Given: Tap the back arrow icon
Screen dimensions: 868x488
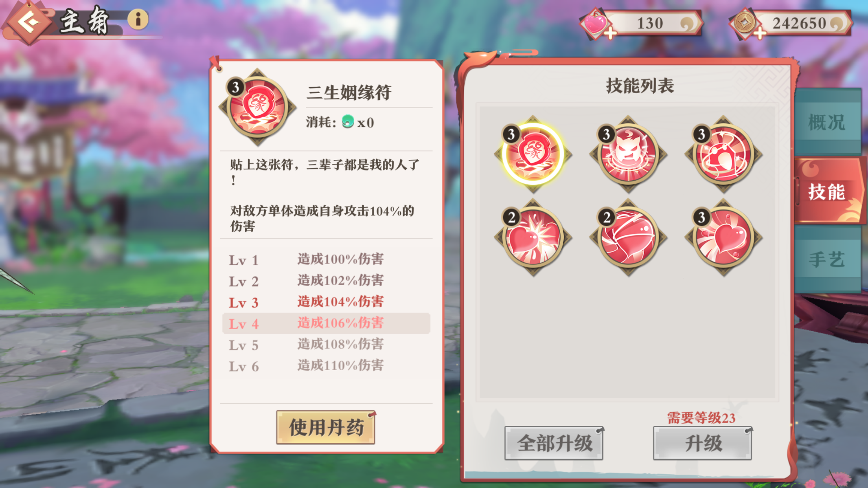Looking at the screenshot, I should point(28,22).
